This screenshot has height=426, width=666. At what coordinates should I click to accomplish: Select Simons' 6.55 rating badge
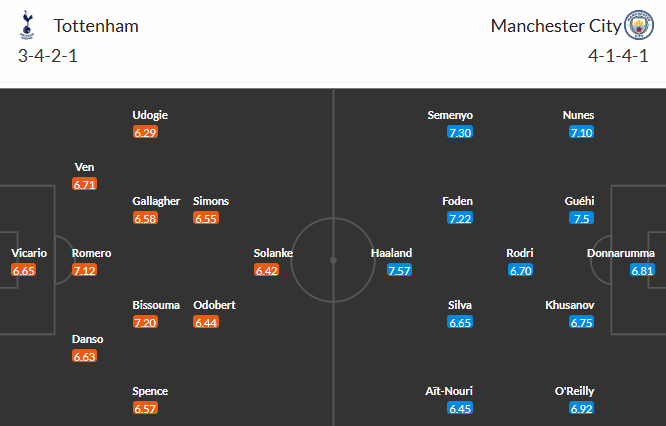coord(207,218)
